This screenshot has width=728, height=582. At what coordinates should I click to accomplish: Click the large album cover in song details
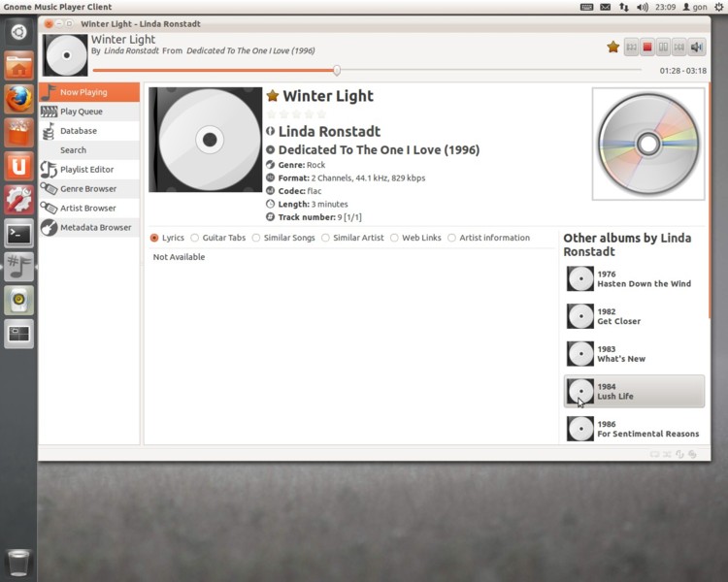(205, 140)
